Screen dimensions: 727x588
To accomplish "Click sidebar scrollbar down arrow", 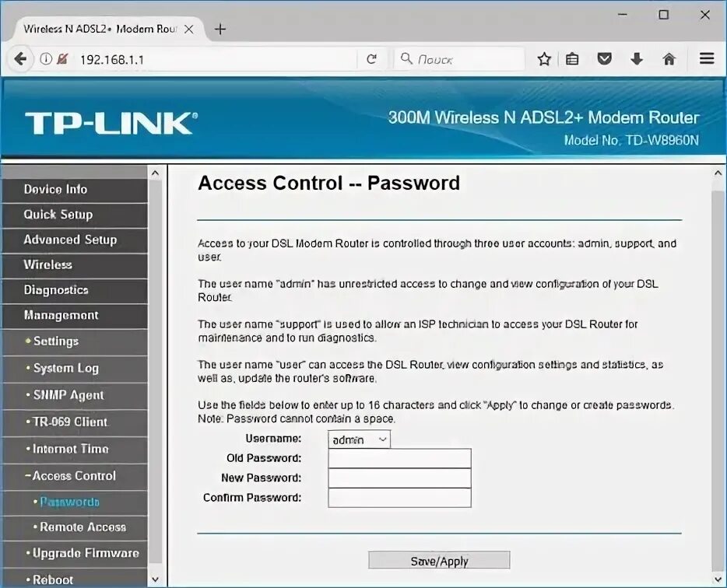I will (155, 579).
